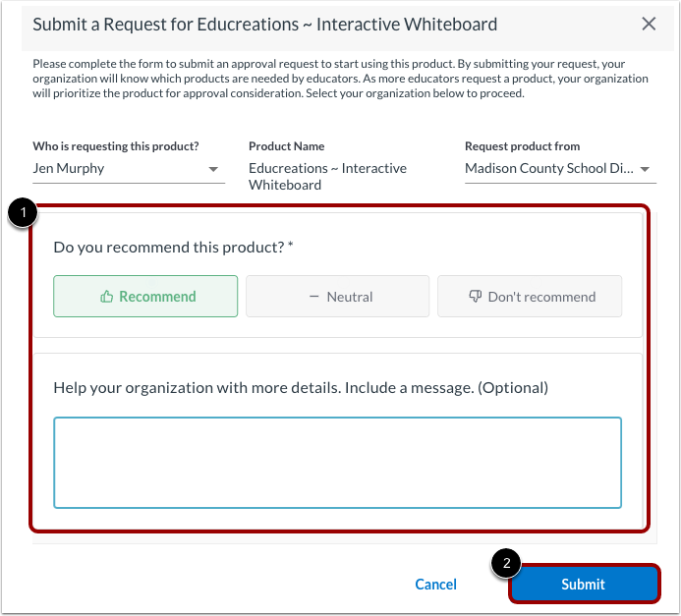Cancel the product request

pos(435,585)
